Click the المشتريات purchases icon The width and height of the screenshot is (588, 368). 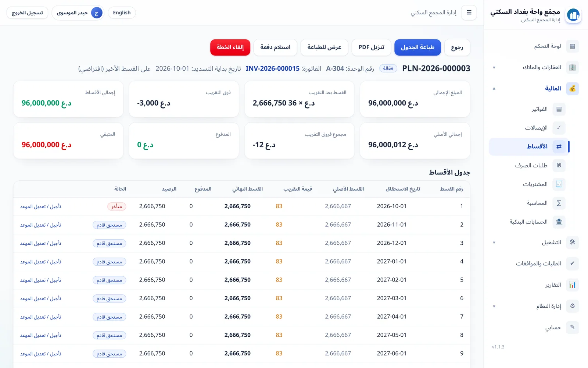(559, 184)
